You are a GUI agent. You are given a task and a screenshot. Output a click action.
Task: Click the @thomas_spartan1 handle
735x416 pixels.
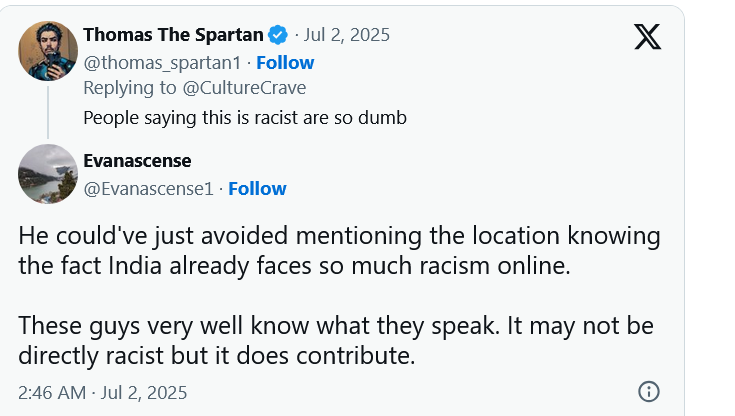pos(164,62)
